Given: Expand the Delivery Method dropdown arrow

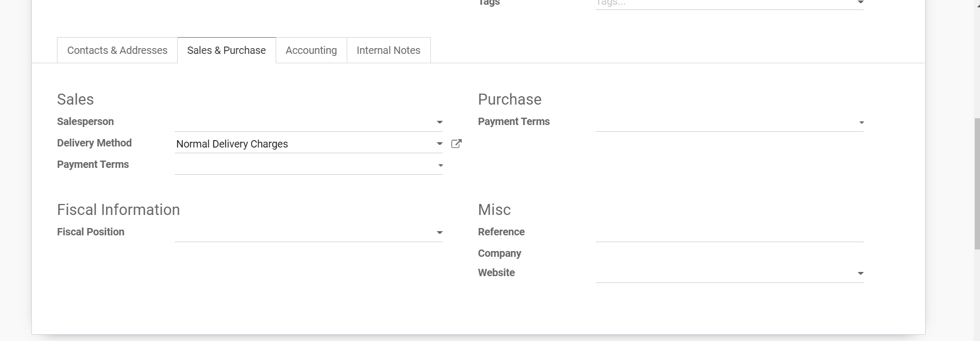Looking at the screenshot, I should tap(440, 144).
